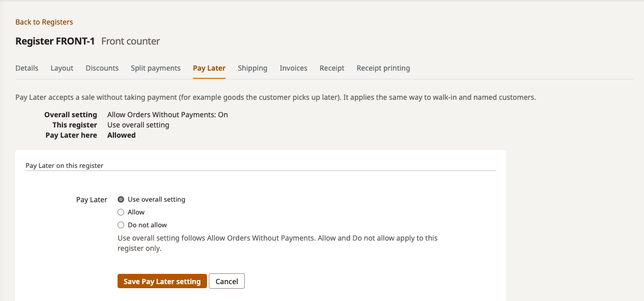Cancel the Pay Later changes

227,281
